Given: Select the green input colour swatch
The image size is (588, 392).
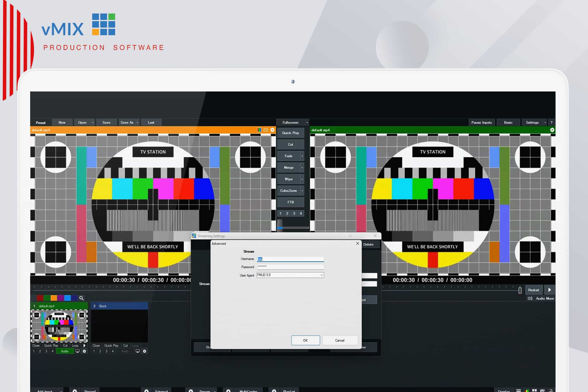Looking at the screenshot, I should pos(47,298).
